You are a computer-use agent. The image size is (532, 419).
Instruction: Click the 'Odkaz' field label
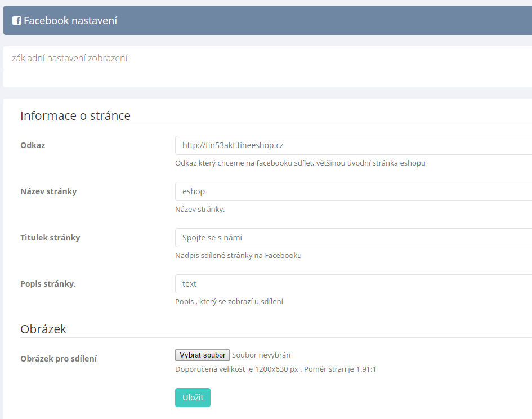pyautogui.click(x=33, y=145)
